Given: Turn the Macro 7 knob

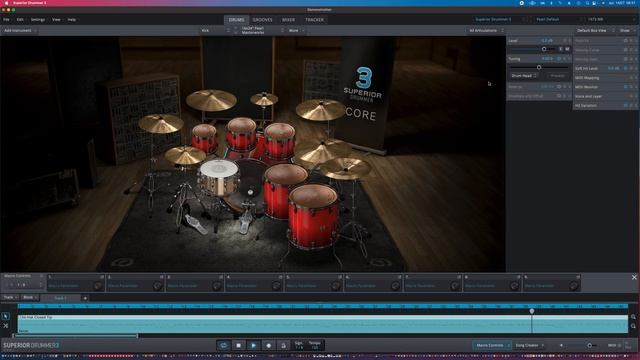Looking at the screenshot, I should point(455,286).
